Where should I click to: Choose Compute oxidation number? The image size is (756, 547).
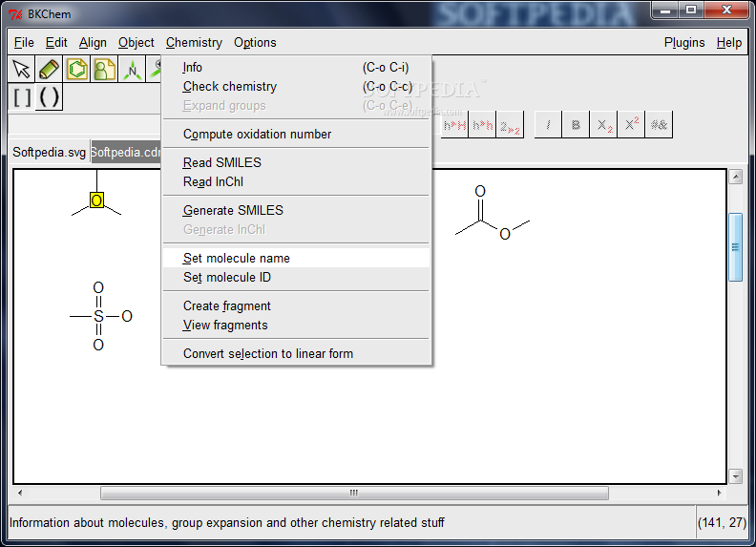296,134
